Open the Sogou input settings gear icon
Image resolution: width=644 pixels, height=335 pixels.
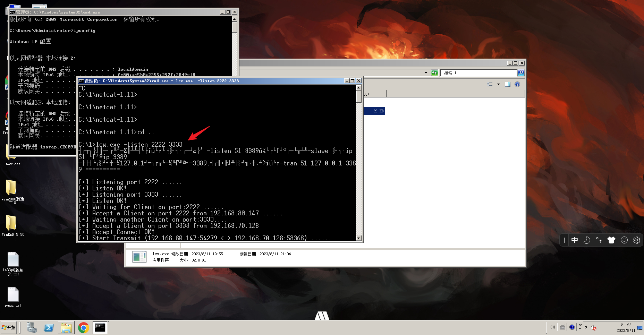click(636, 240)
